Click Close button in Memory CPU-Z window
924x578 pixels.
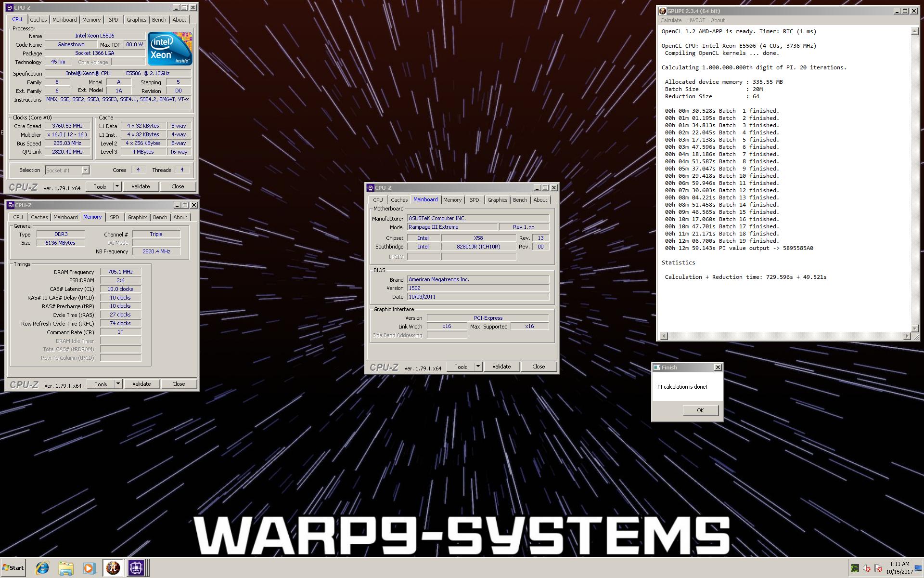[x=179, y=384]
